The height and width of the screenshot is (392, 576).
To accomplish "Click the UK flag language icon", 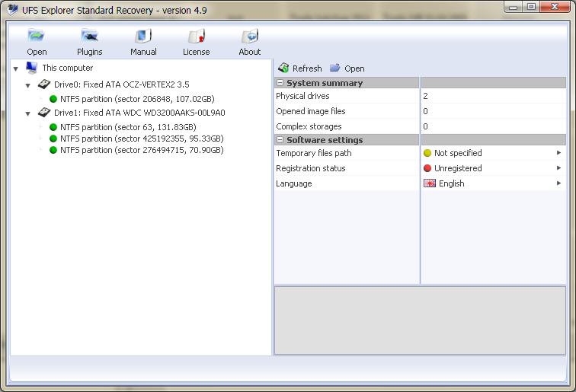I will coord(430,183).
